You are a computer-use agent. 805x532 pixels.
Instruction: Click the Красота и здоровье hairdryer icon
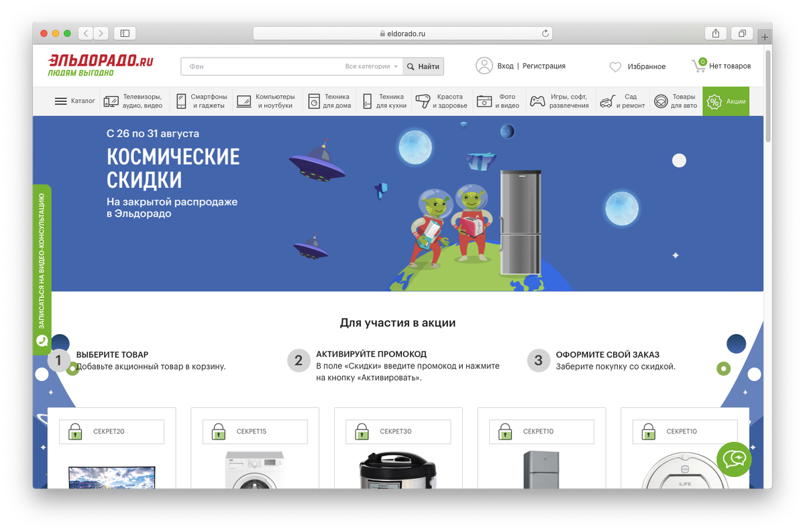coord(423,101)
